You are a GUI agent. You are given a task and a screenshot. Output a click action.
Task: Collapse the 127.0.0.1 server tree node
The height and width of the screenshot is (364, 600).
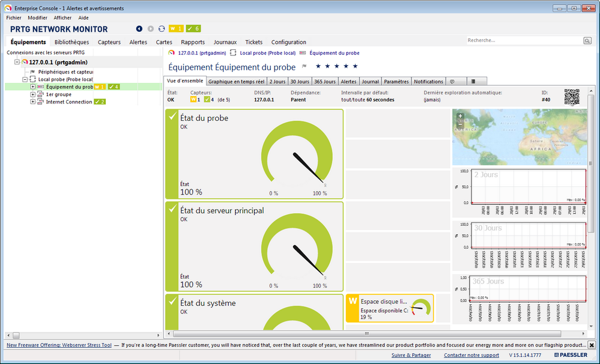17,62
